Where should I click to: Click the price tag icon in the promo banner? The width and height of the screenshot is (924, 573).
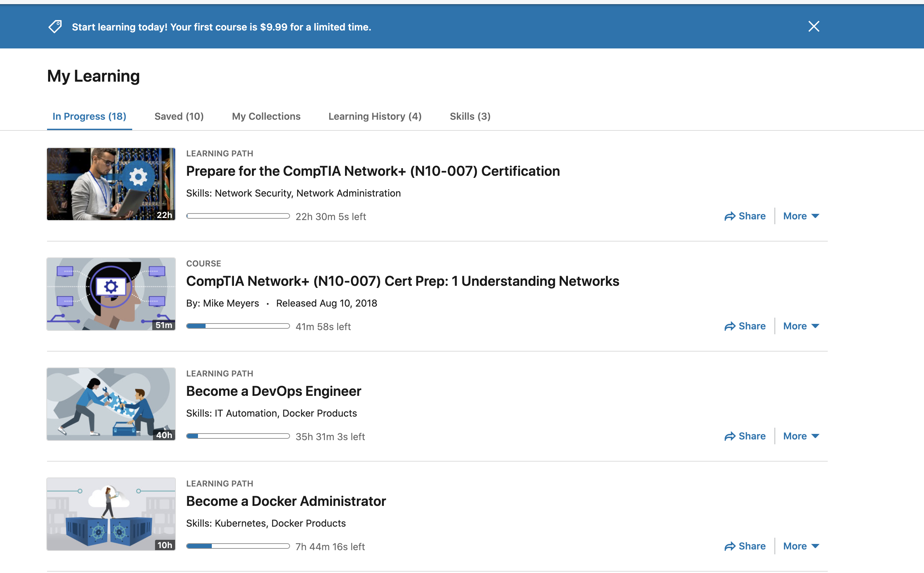pos(55,27)
